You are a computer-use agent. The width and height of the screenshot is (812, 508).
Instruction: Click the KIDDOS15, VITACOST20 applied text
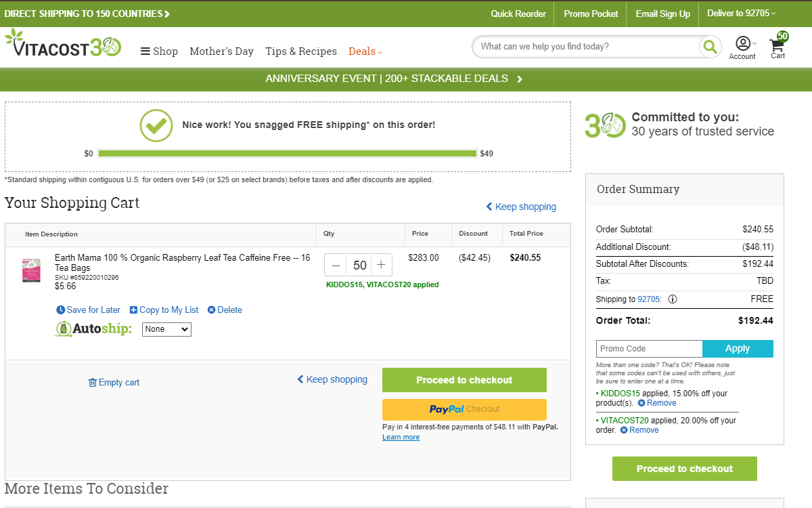pos(382,284)
